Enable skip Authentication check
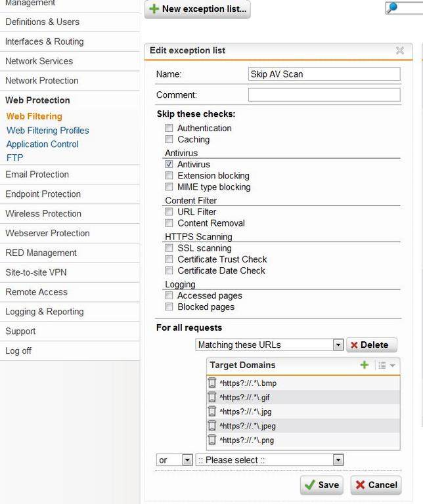 point(169,128)
